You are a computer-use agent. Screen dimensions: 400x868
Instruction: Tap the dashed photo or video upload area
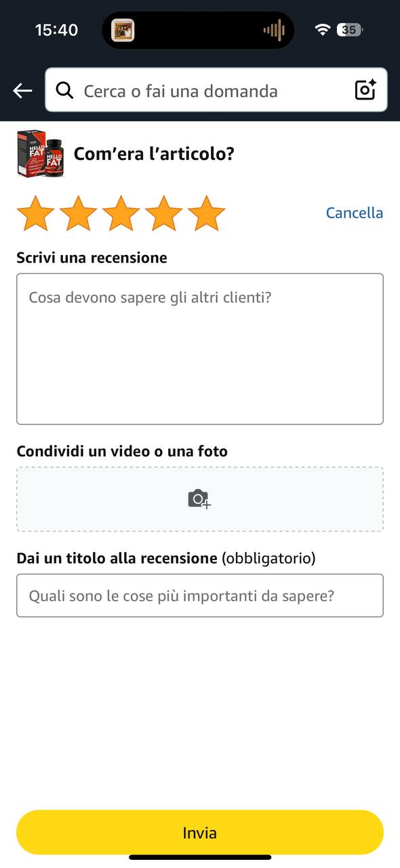pos(200,499)
